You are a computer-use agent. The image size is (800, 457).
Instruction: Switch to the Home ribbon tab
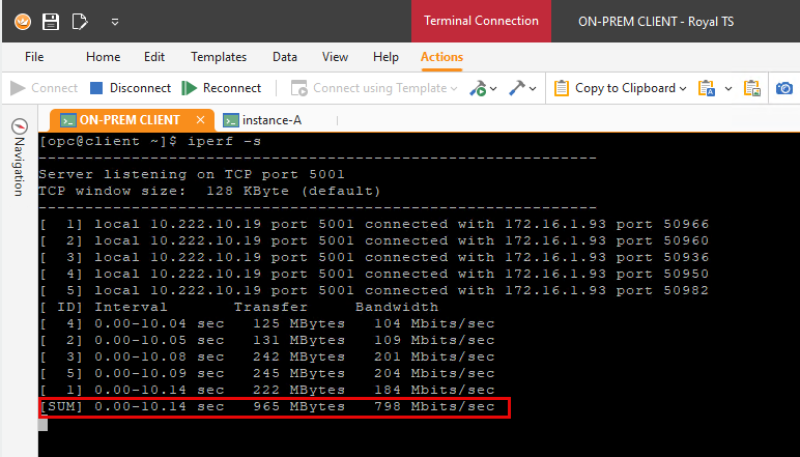coord(103,57)
